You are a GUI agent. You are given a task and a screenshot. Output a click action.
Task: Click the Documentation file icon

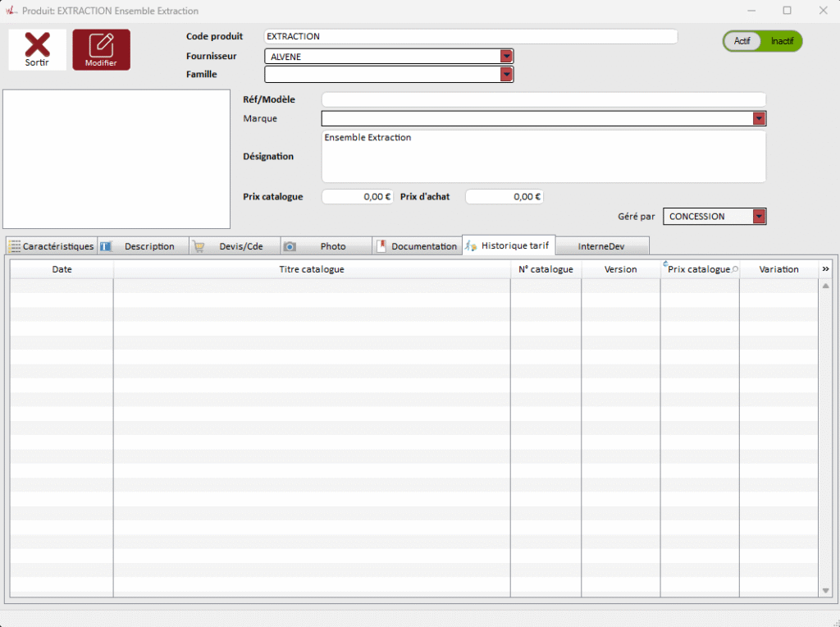click(x=381, y=246)
